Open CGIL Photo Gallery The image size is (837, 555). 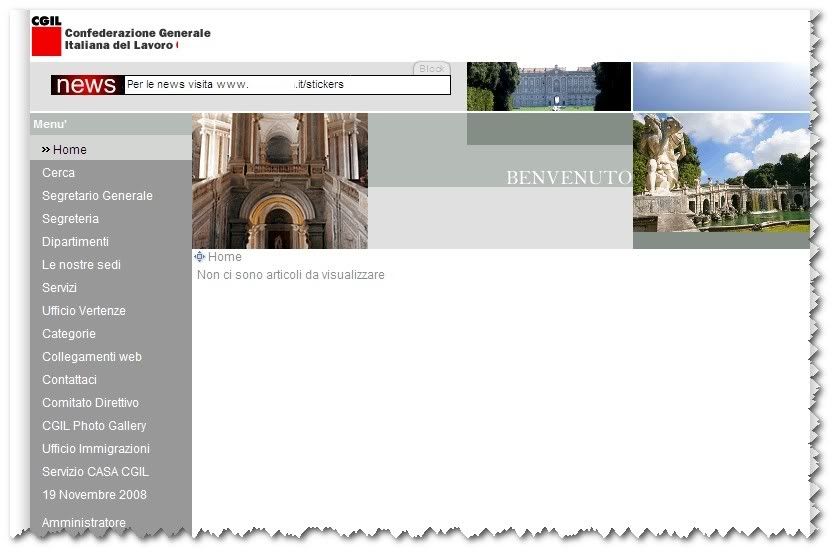(94, 426)
